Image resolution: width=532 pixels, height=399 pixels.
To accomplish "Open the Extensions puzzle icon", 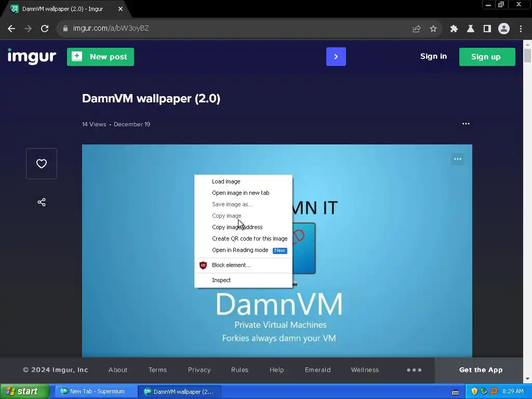I will 454,29.
